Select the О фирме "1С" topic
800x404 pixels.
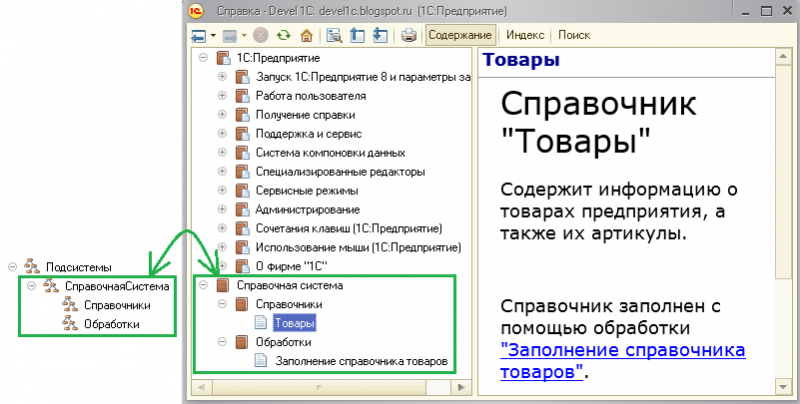[291, 266]
